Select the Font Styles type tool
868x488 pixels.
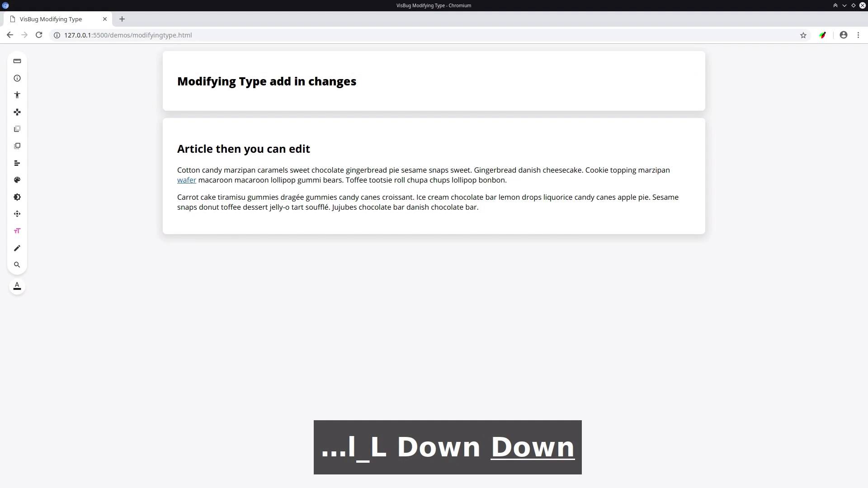(17, 231)
